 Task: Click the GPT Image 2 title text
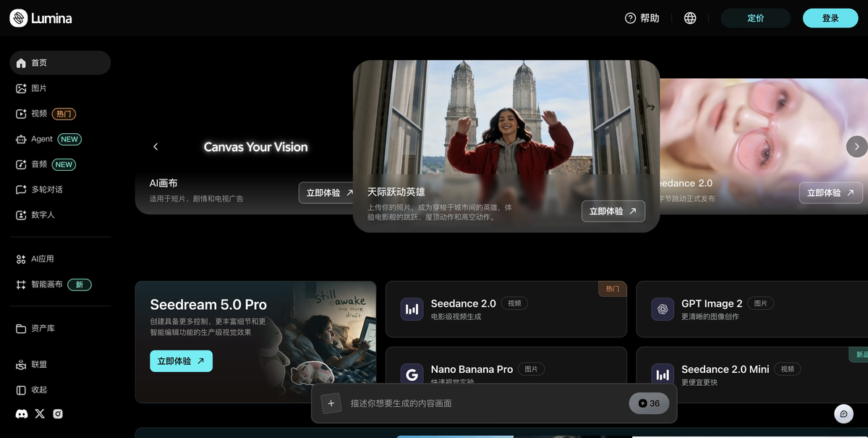(x=712, y=303)
